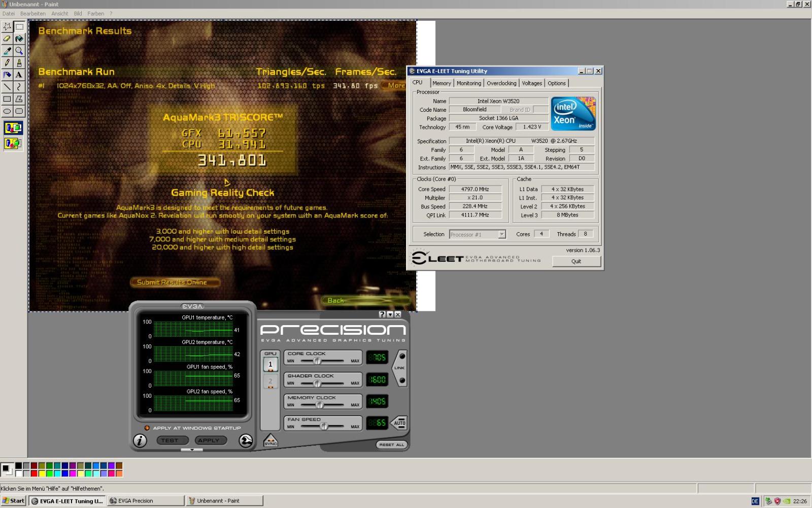
Task: Adjust the Shader Clock slider handle
Action: click(x=317, y=384)
